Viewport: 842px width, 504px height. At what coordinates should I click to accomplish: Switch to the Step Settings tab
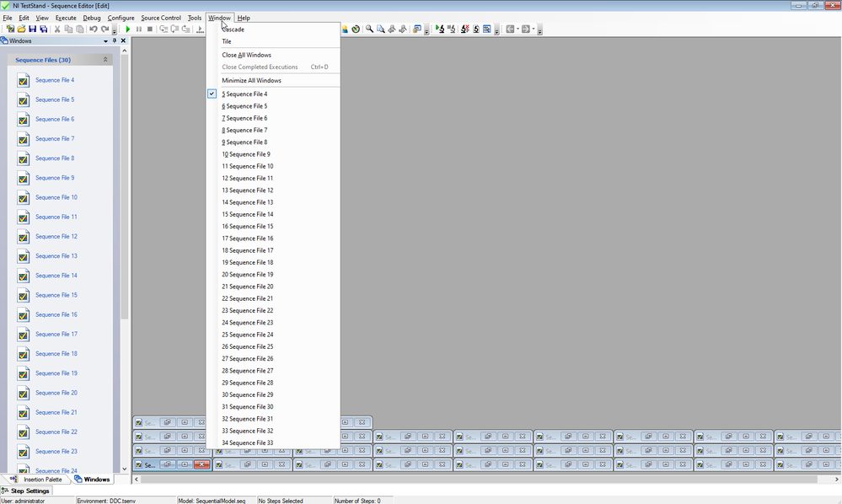pyautogui.click(x=26, y=491)
